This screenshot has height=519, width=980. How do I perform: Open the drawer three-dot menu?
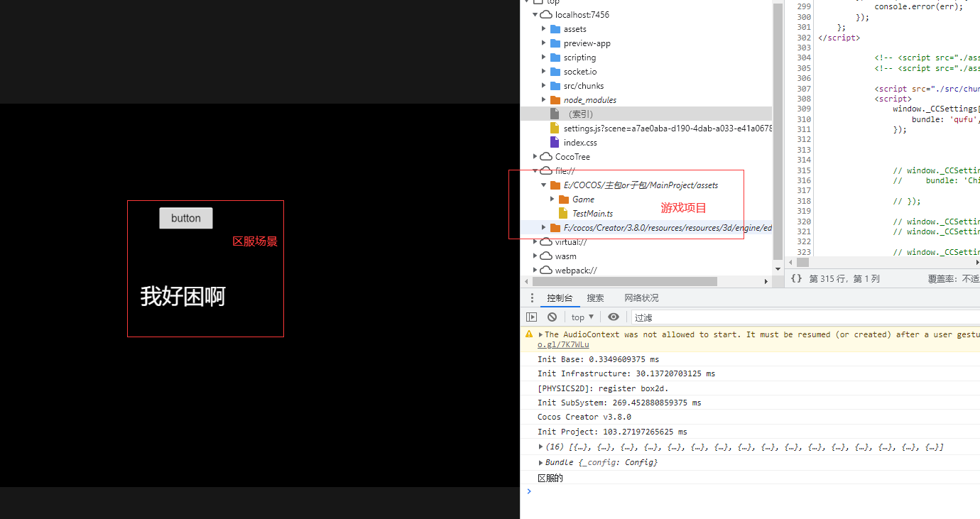(x=532, y=298)
